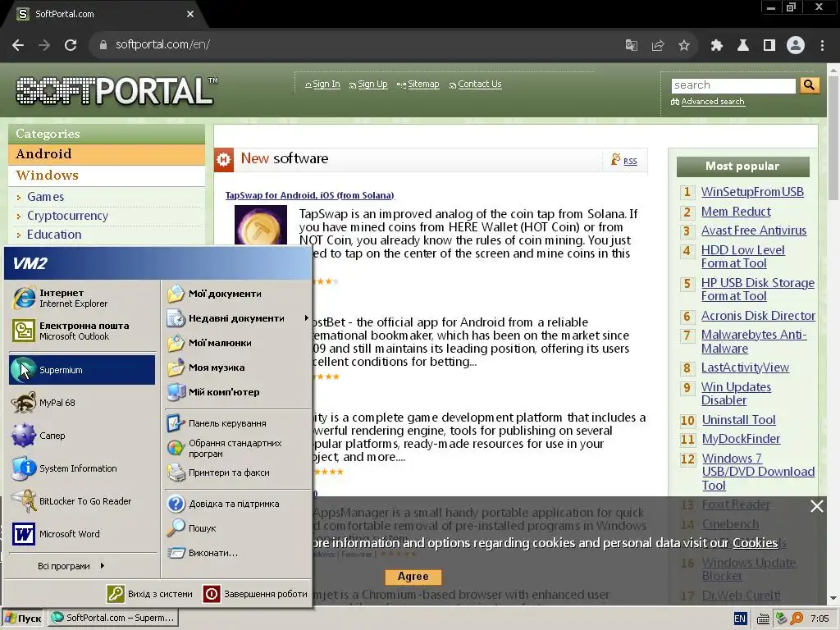Viewport: 840px width, 630px height.
Task: Click Agree on the cookie banner
Action: point(413,577)
